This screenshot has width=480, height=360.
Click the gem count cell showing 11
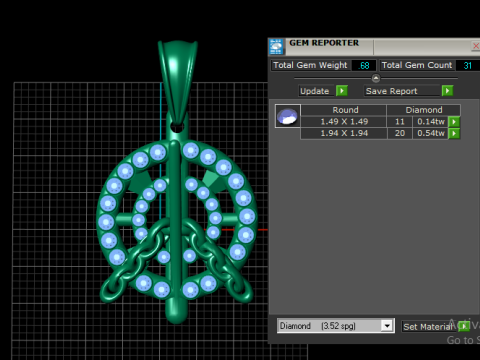coord(400,122)
